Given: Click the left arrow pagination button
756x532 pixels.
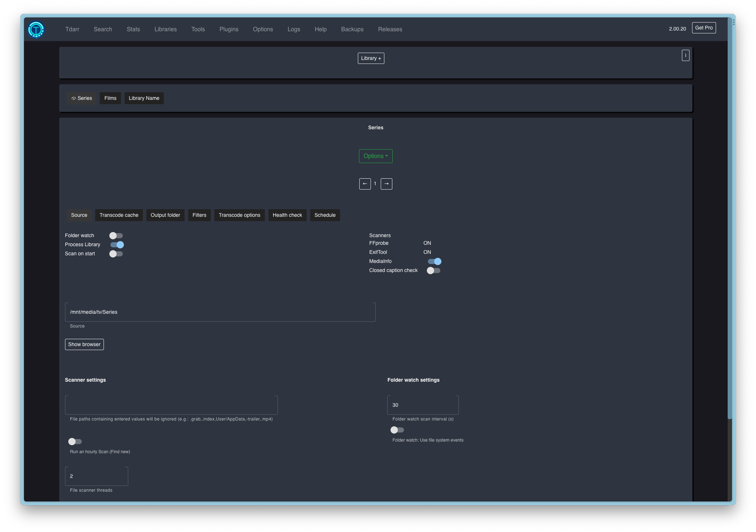Looking at the screenshot, I should pos(365,184).
